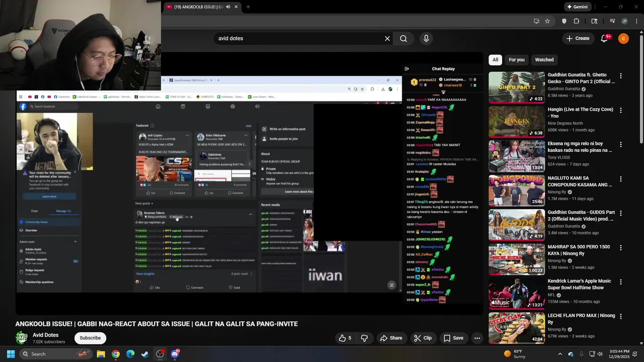644x362 pixels.
Task: Open the Windows Start menu
Action: 11,354
